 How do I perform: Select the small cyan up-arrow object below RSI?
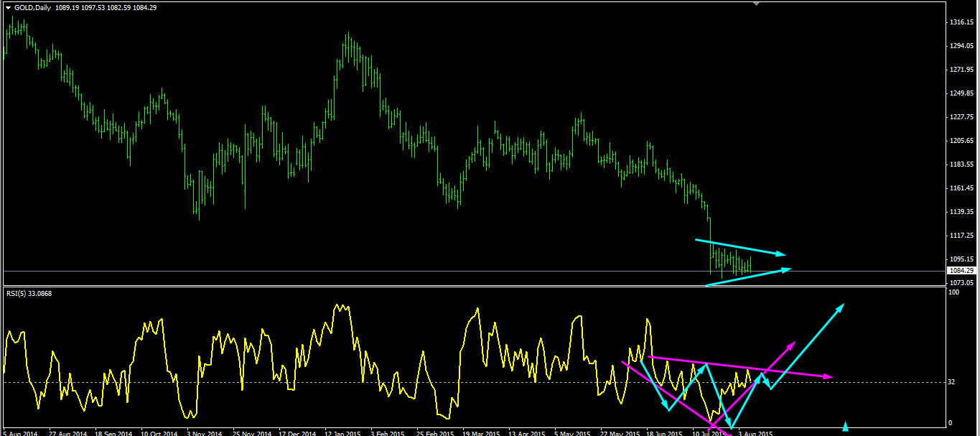pyautogui.click(x=845, y=426)
